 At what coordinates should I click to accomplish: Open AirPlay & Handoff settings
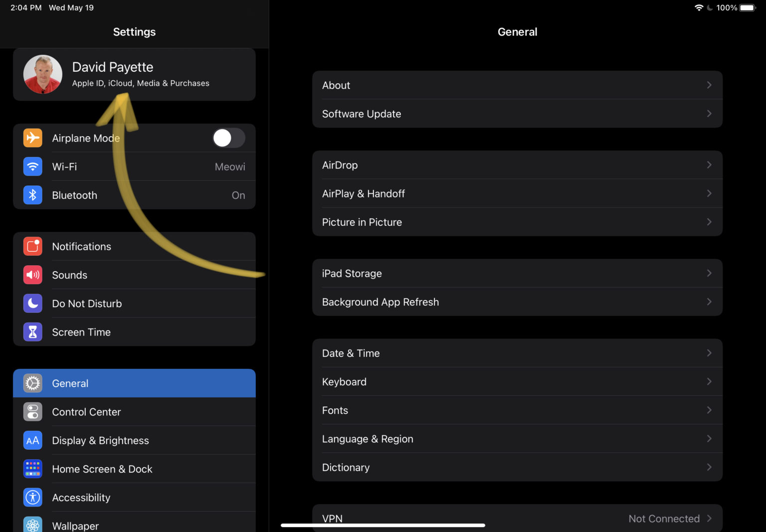(517, 193)
